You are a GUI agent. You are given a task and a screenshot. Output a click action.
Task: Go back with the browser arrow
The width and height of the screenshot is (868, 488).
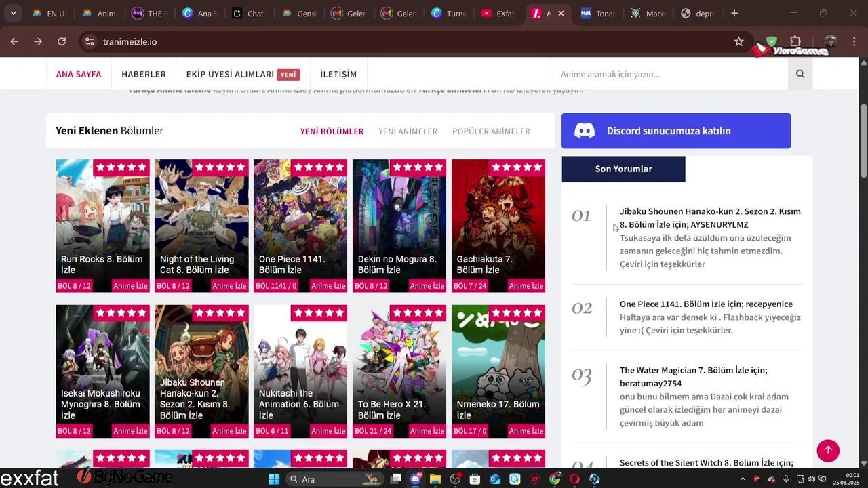tap(14, 41)
